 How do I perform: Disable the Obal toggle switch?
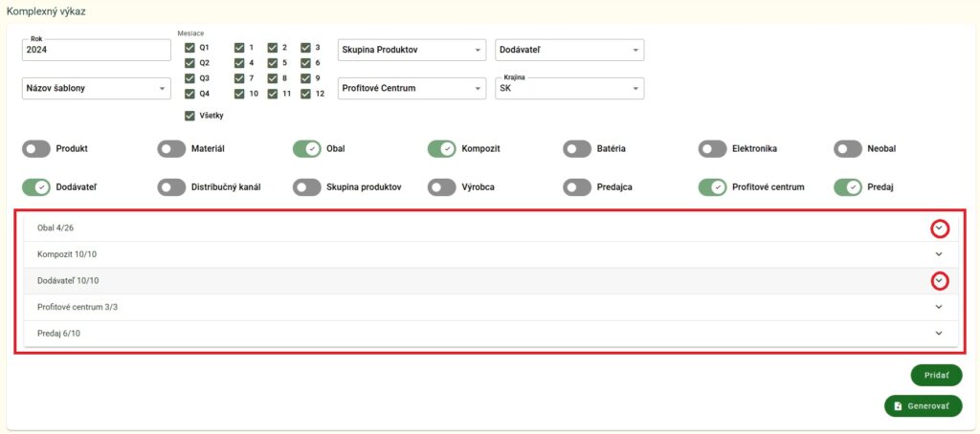coord(307,149)
